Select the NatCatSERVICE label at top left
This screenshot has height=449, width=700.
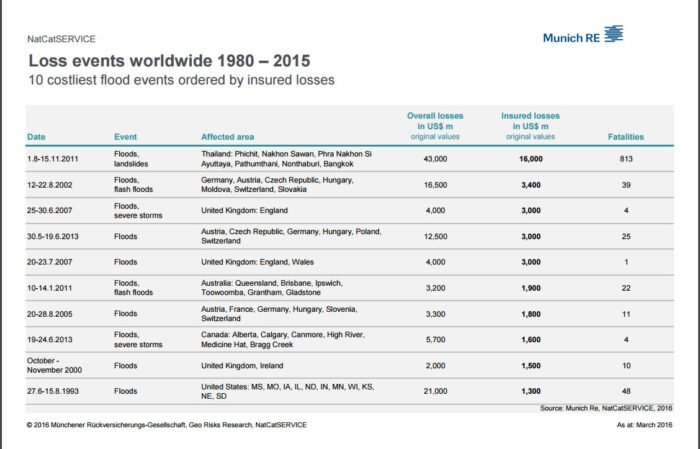pos(61,39)
